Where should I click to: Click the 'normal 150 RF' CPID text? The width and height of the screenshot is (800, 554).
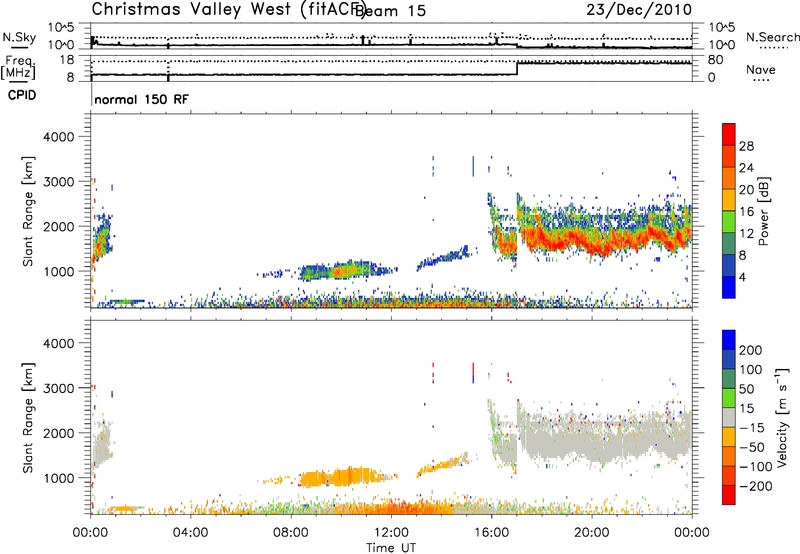coord(141,99)
